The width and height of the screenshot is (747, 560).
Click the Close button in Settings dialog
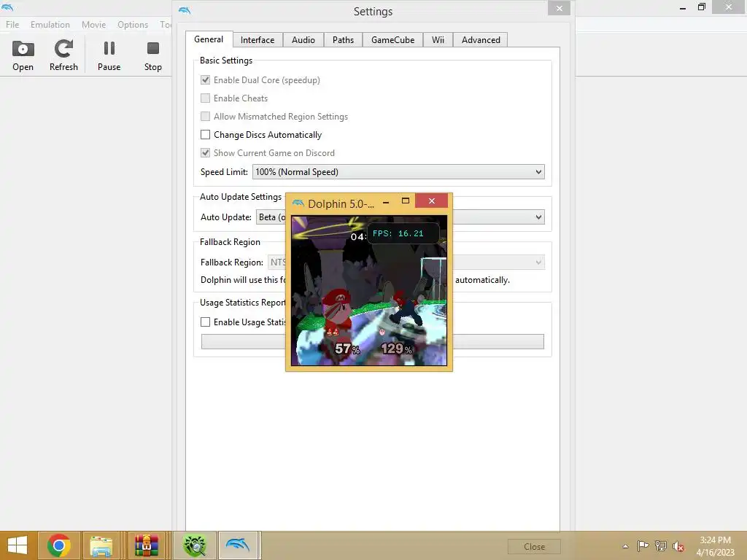(534, 547)
